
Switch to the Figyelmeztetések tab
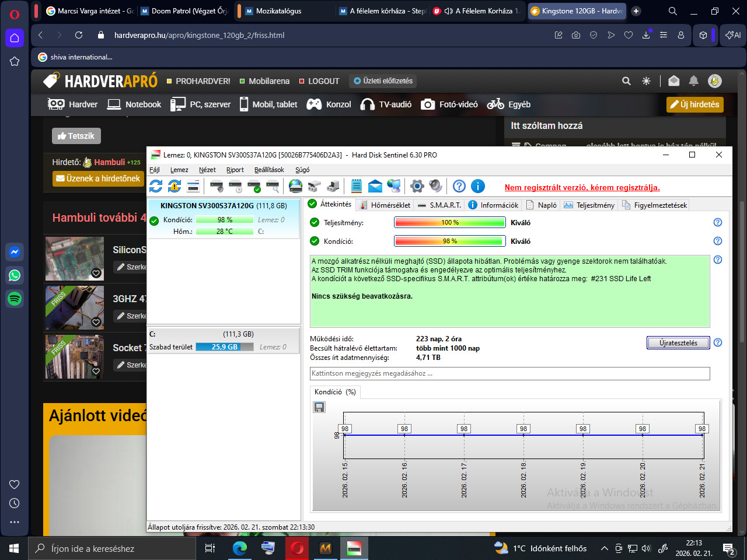(x=654, y=205)
